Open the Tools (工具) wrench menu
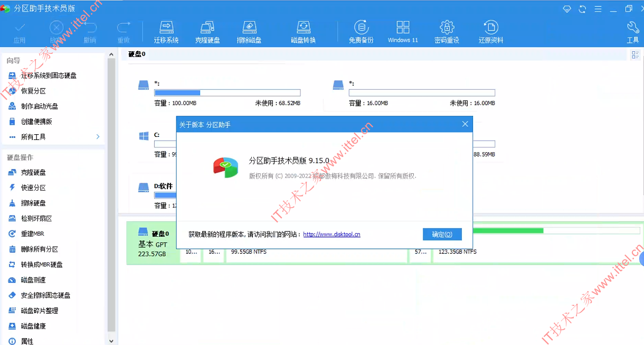 633,32
